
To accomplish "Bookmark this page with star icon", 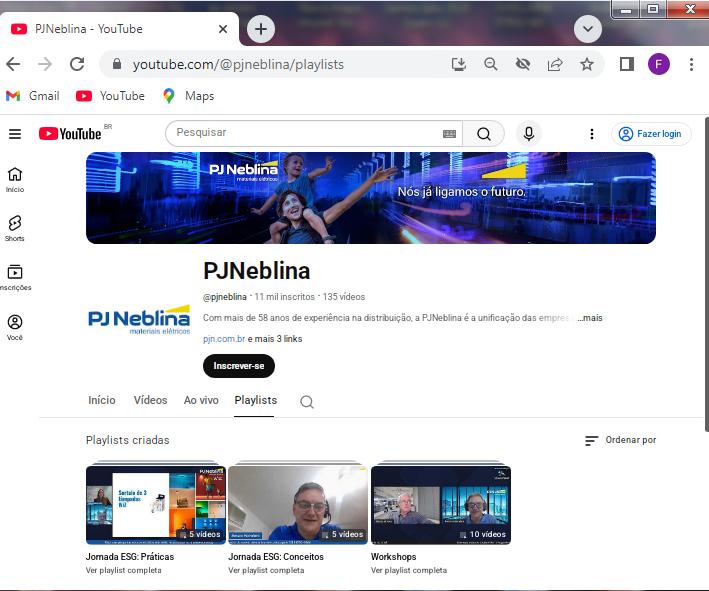I will click(587, 64).
